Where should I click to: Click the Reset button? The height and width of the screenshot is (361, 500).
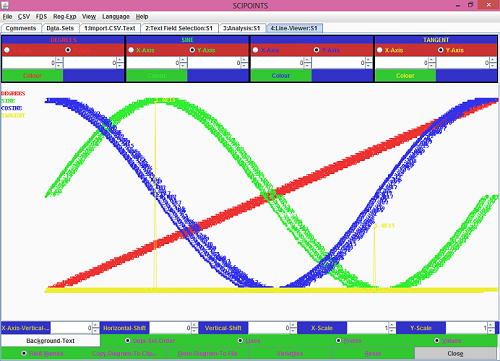(373, 353)
